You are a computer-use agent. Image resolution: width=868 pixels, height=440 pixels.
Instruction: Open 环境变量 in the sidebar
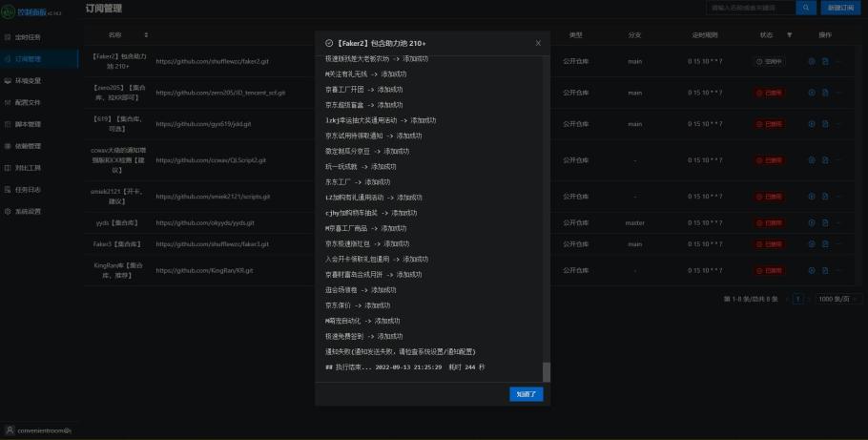point(28,80)
